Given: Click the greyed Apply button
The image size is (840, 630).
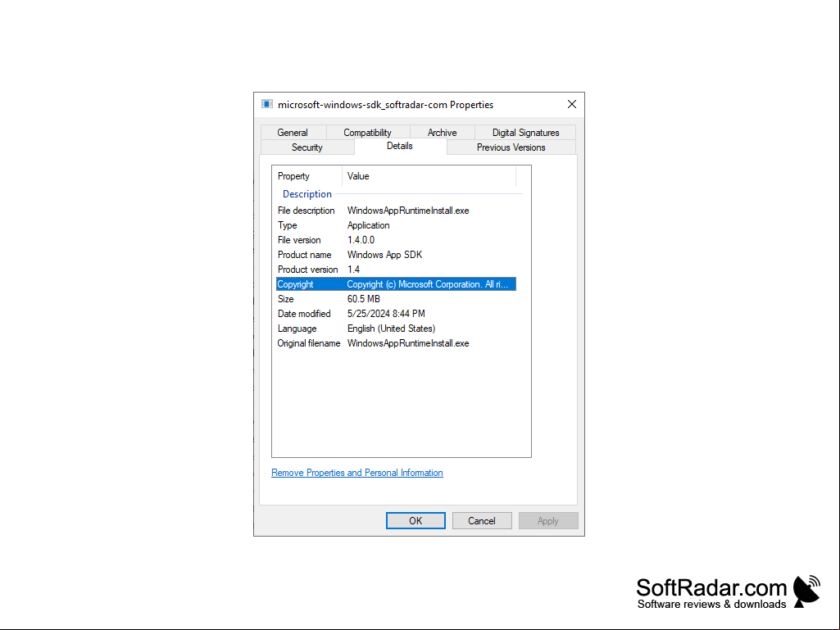Looking at the screenshot, I should coord(548,521).
